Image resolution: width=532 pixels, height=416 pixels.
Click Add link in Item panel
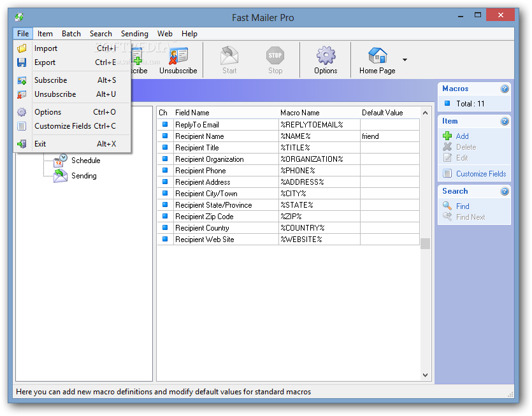coord(462,136)
